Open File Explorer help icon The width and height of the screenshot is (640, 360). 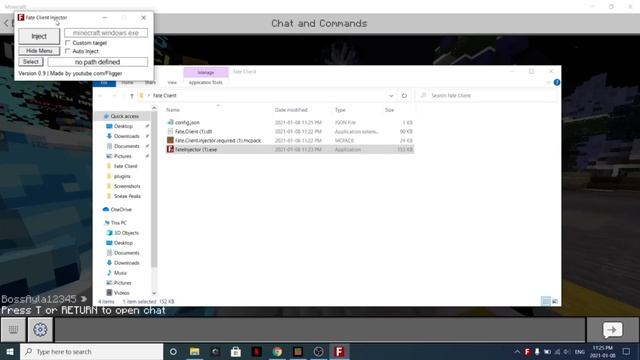click(x=557, y=82)
